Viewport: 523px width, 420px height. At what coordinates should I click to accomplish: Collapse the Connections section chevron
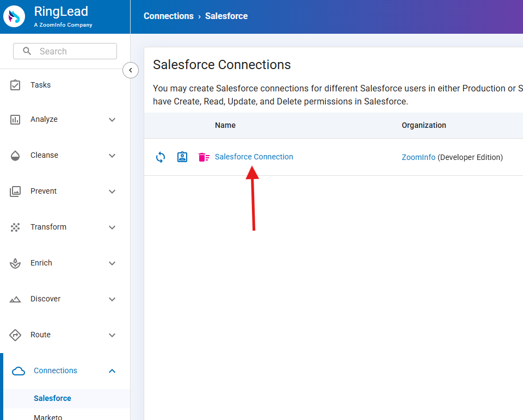click(112, 371)
